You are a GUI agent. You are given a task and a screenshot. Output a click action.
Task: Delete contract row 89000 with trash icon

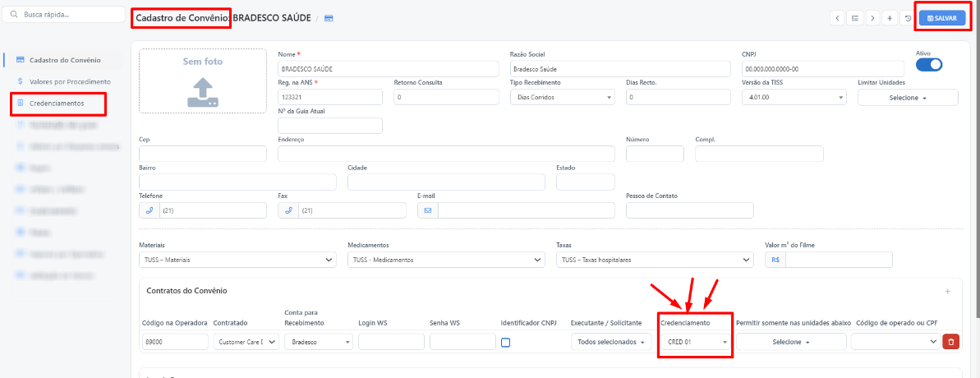(950, 342)
